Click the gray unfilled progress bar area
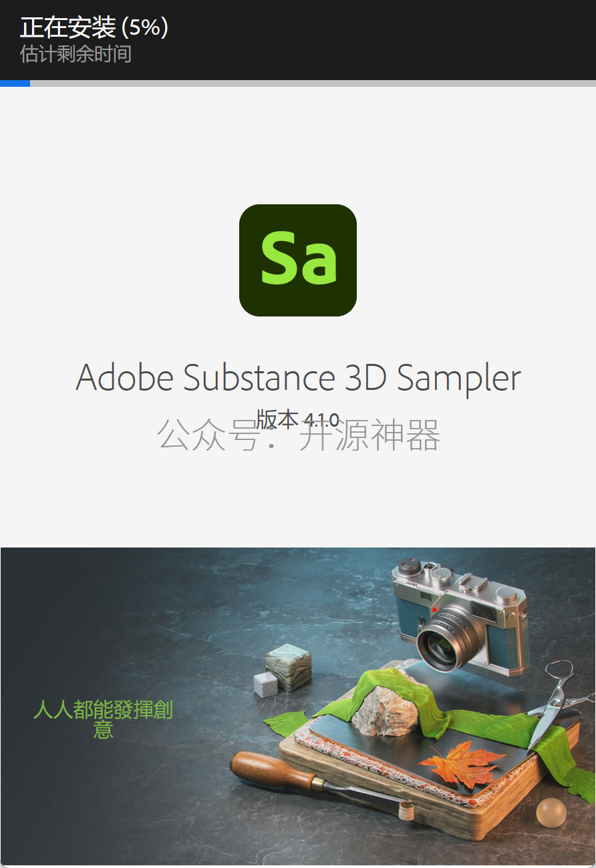The width and height of the screenshot is (596, 868). 313,83
